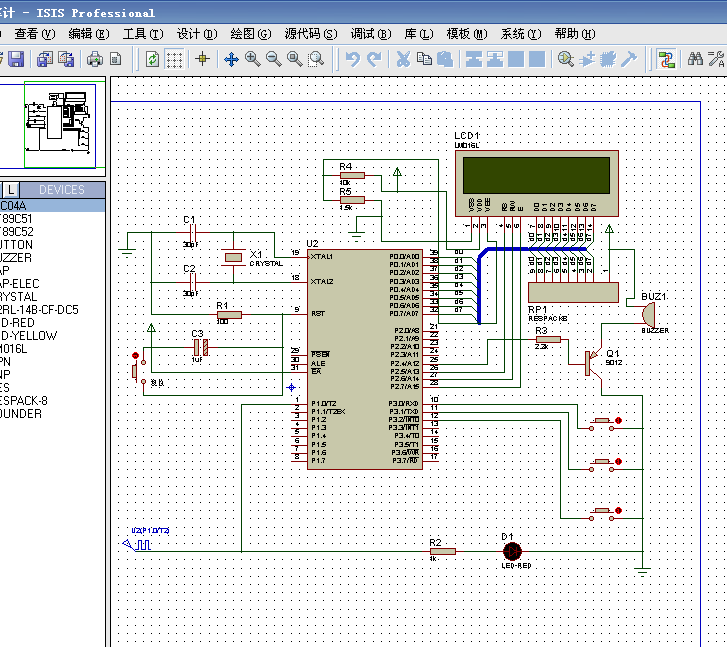
Task: Save the design with the floppy disk icon
Action: [x=16, y=59]
